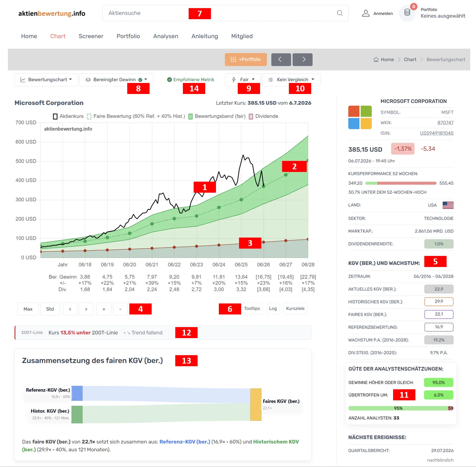
Task: Click the Anmelden user icon
Action: [x=366, y=13]
